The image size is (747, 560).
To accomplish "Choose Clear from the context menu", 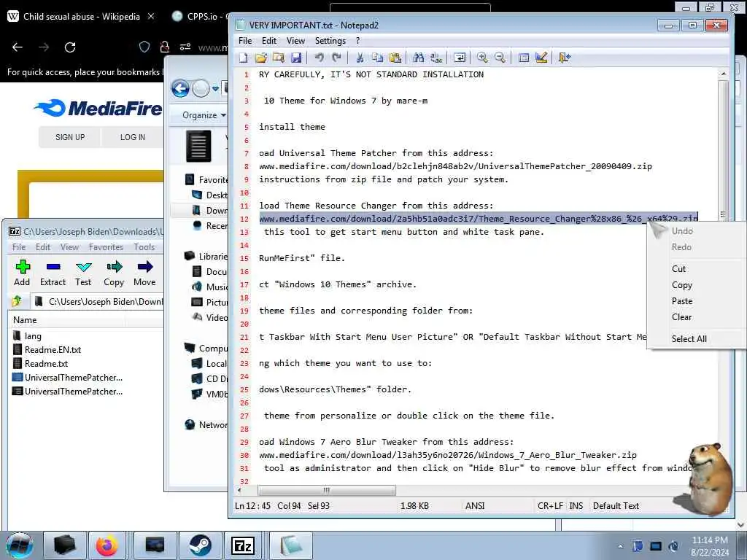I will pyautogui.click(x=681, y=317).
